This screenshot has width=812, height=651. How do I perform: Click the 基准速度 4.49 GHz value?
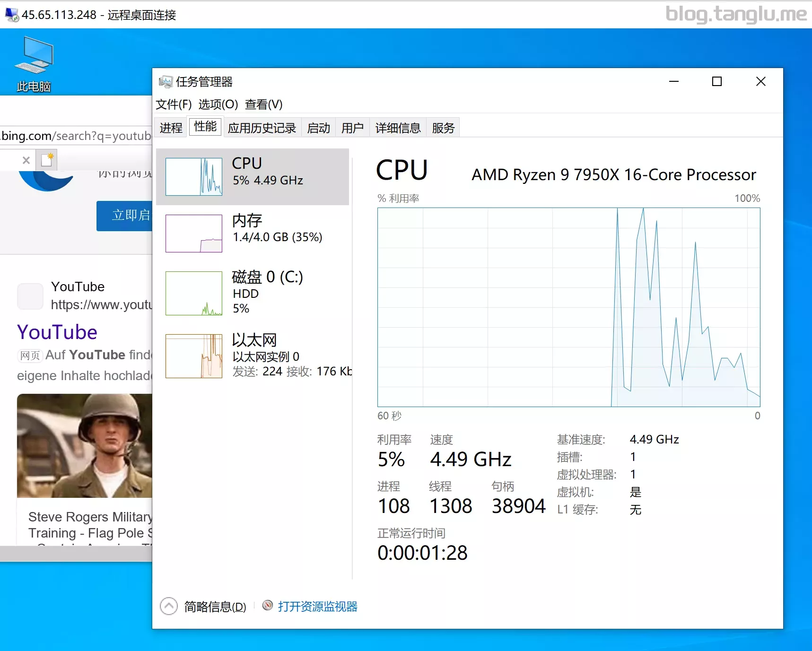655,440
